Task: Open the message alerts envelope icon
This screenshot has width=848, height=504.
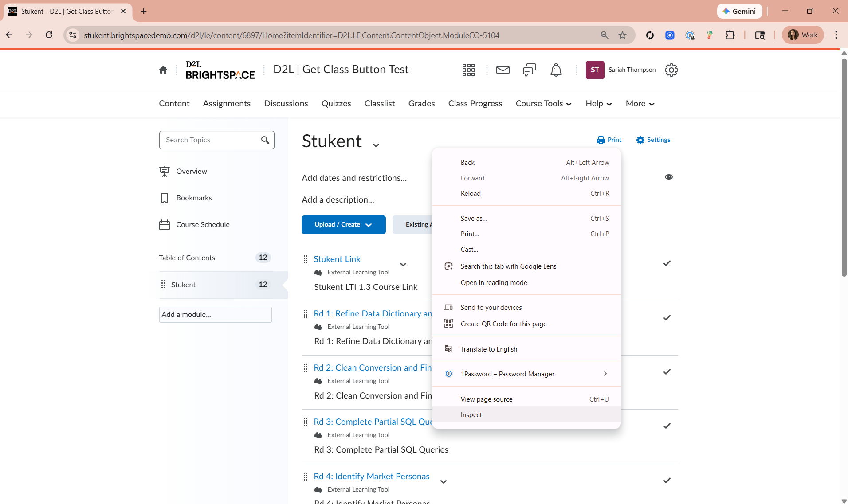Action: 503,70
